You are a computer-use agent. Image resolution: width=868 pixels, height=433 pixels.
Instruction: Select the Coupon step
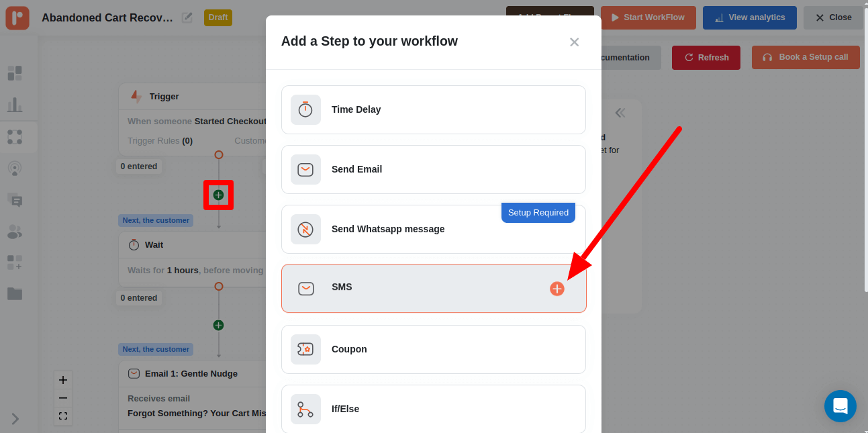pos(434,349)
